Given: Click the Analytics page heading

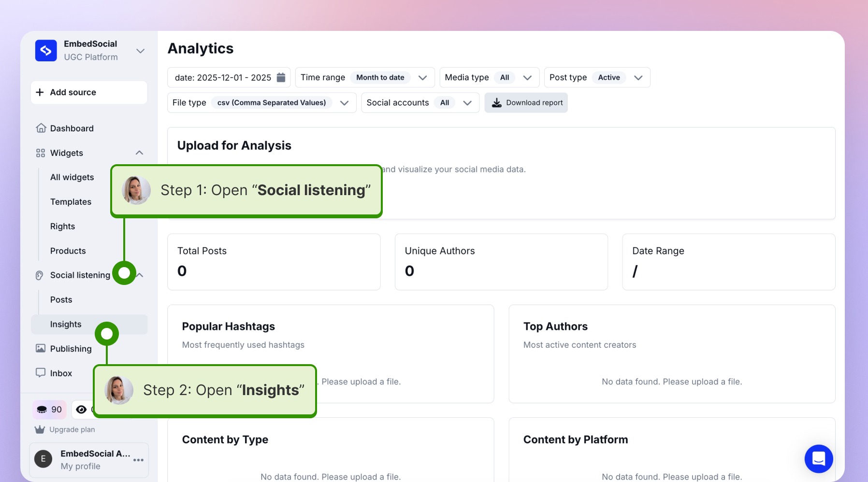Looking at the screenshot, I should tap(201, 48).
